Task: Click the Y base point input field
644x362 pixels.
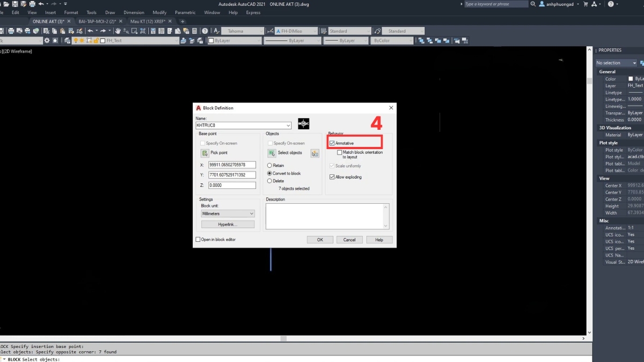Action: click(232, 175)
